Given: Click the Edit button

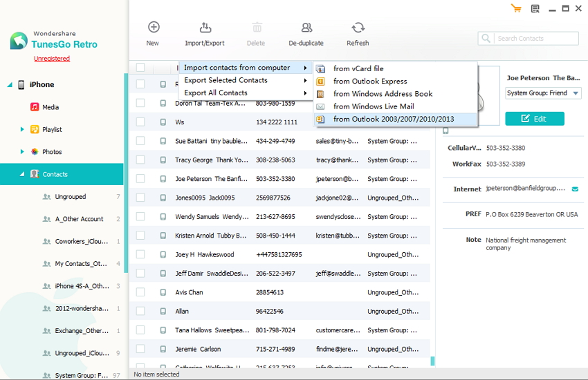Looking at the screenshot, I should [534, 119].
